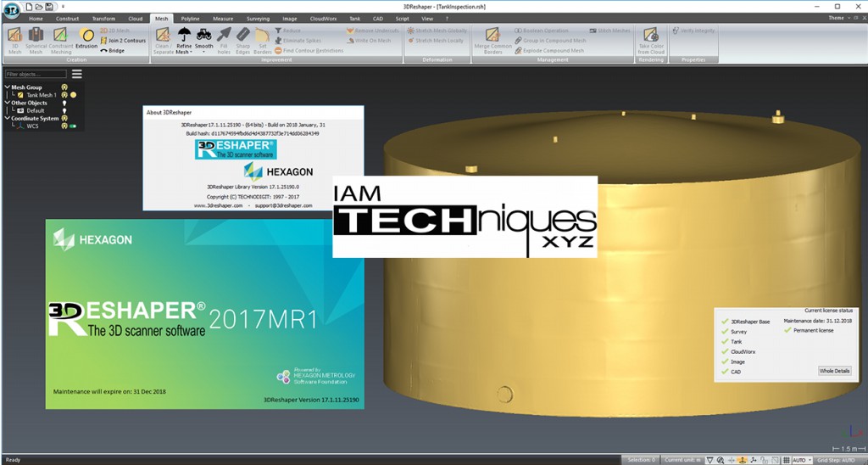This screenshot has width=868, height=465.
Task: Open the Surveying ribbon tab
Action: tap(258, 19)
